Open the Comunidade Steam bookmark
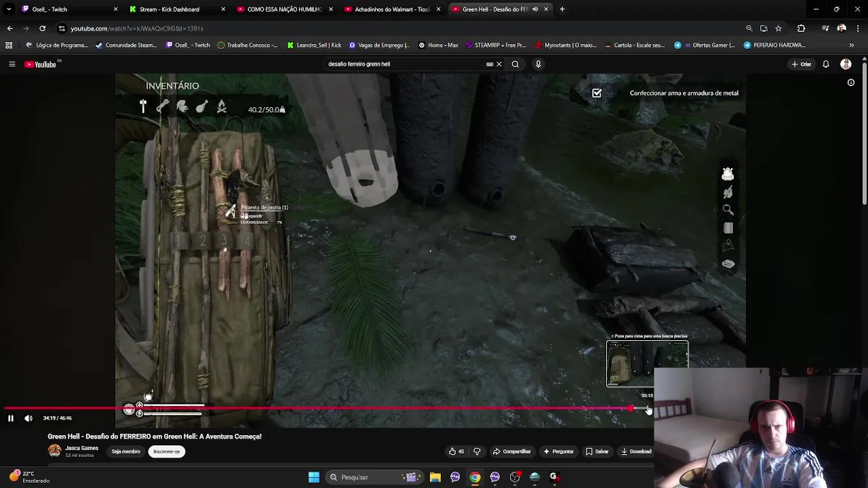Image resolution: width=868 pixels, height=488 pixels. pos(126,45)
